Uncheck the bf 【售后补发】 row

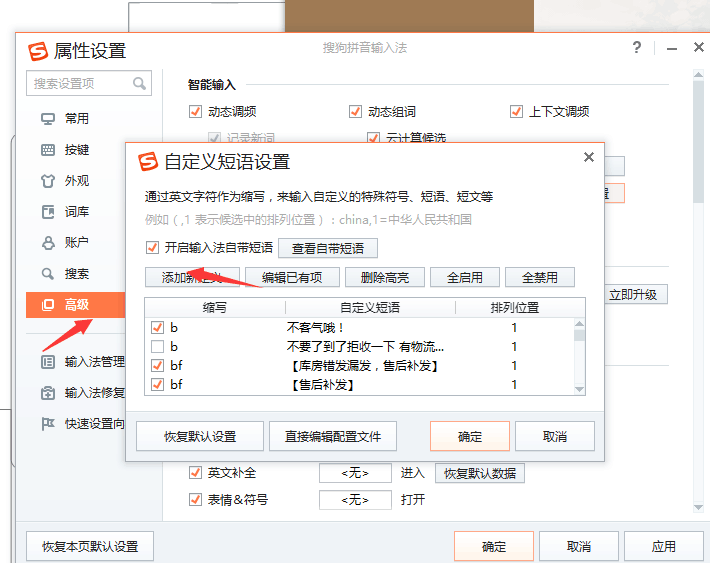[157, 385]
